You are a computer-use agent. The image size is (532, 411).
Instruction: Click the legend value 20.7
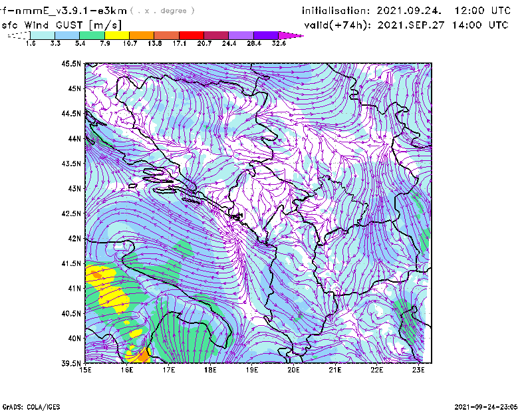point(204,43)
